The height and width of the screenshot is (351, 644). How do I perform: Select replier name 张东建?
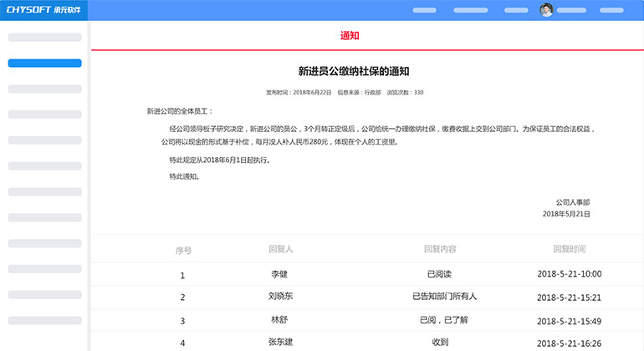click(x=280, y=342)
